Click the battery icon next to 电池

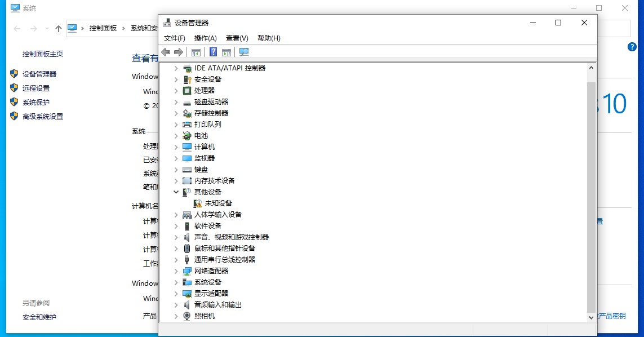pos(186,135)
